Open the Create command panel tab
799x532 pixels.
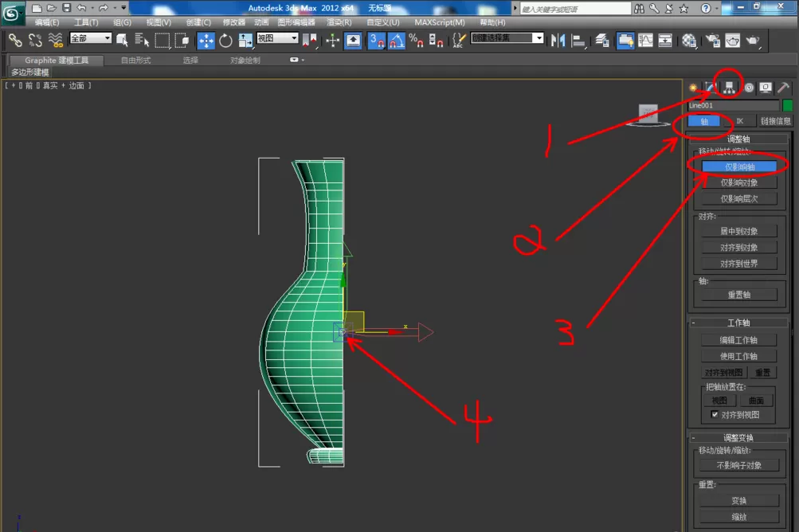pyautogui.click(x=693, y=88)
